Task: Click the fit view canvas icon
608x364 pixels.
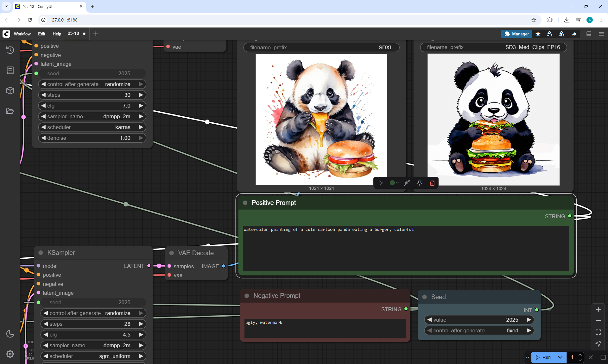Action: click(598, 332)
